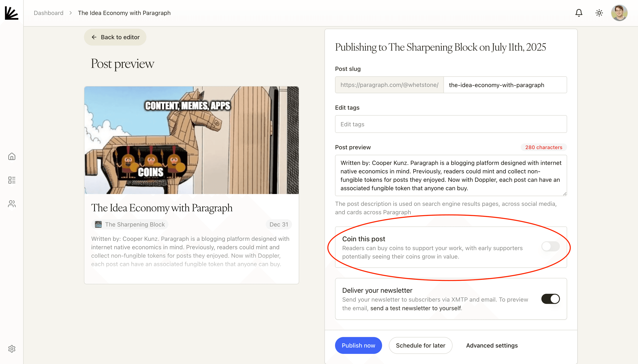The width and height of the screenshot is (638, 364).
Task: Open settings gear in sidebar
Action: click(12, 349)
